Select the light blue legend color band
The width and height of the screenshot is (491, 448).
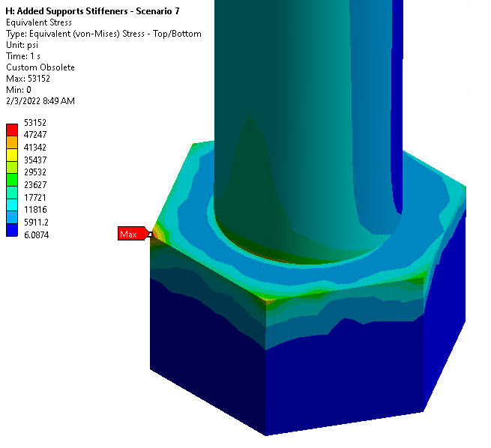tap(12, 217)
